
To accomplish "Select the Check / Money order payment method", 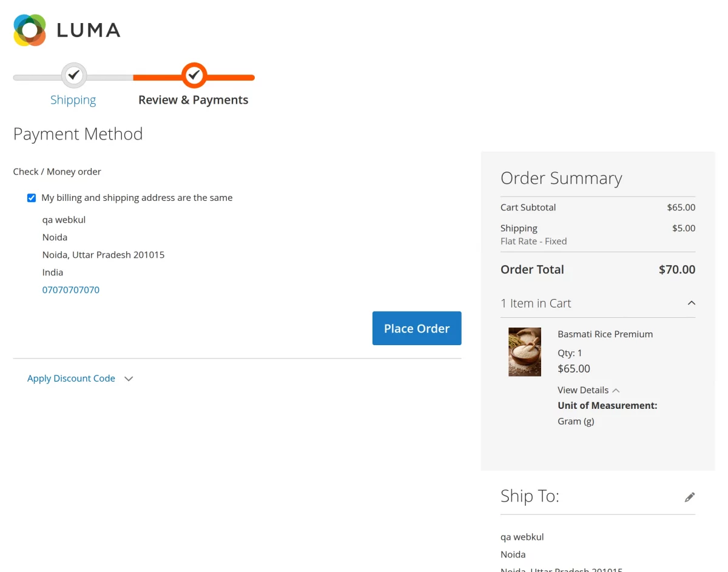I will 56,171.
